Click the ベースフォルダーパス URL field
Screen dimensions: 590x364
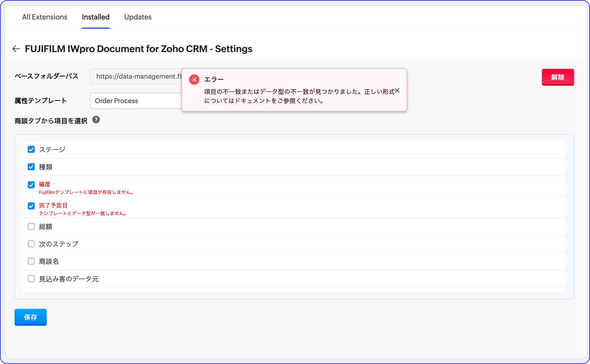pos(136,76)
